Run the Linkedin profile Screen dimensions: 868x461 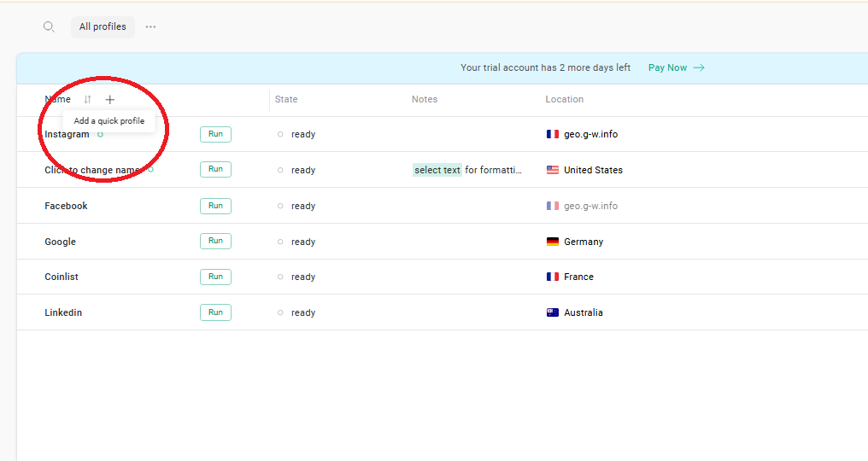(215, 312)
